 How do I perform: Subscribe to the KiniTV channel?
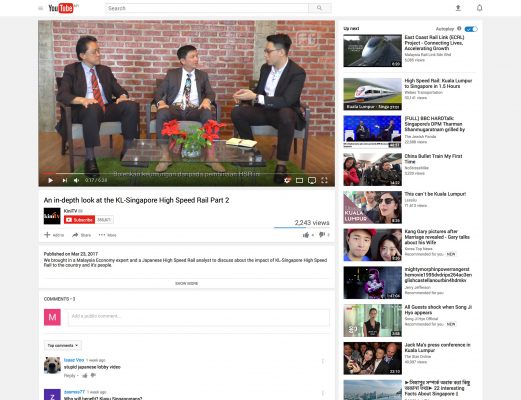[x=79, y=220]
